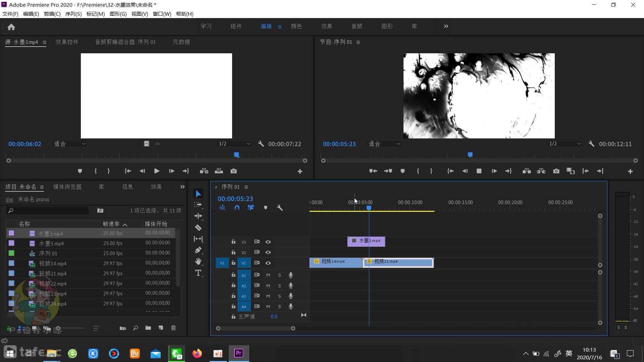
Task: Click the timeline timecode 00:00:05:23
Action: tap(235, 199)
